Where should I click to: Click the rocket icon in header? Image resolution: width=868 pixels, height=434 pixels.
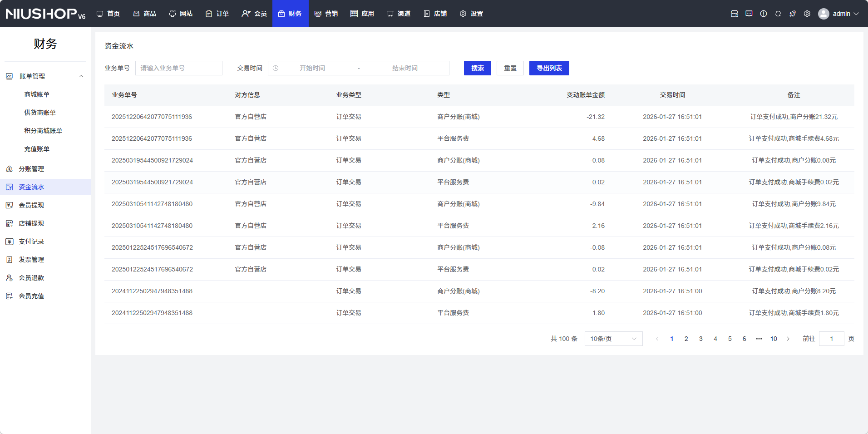[x=792, y=14]
